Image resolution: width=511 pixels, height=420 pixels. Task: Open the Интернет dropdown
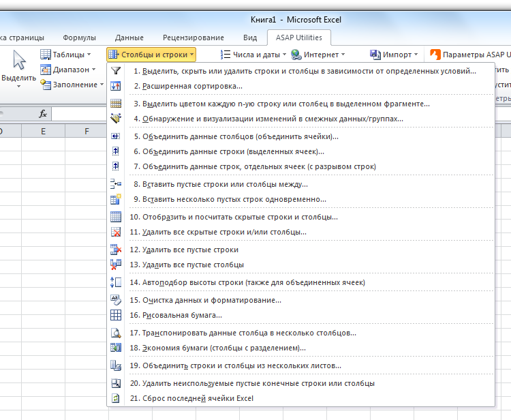point(318,55)
